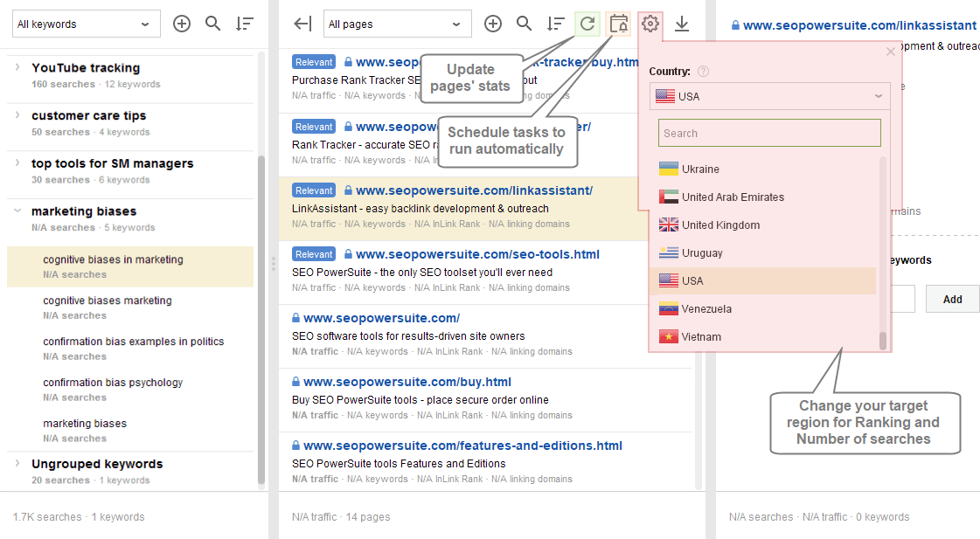The width and height of the screenshot is (980, 539).
Task: Click the 'SEO PowerSuite tools Features and Editions' title
Action: [x=399, y=463]
